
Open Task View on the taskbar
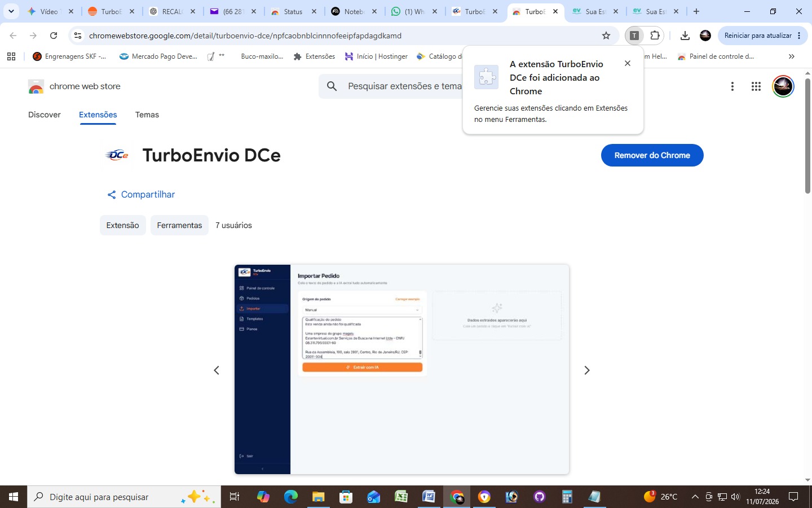click(235, 497)
